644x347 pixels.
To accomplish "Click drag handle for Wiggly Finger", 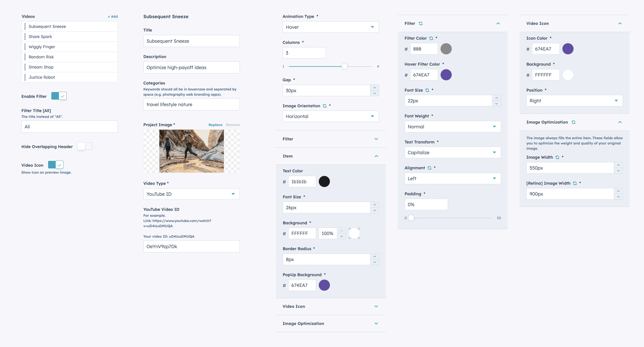I will click(25, 47).
